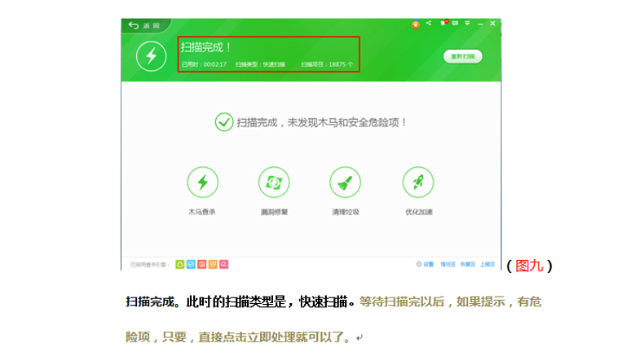This screenshot has height=361, width=644.
Task: Click the 已启用查杀引擎 label
Action: click(x=150, y=265)
